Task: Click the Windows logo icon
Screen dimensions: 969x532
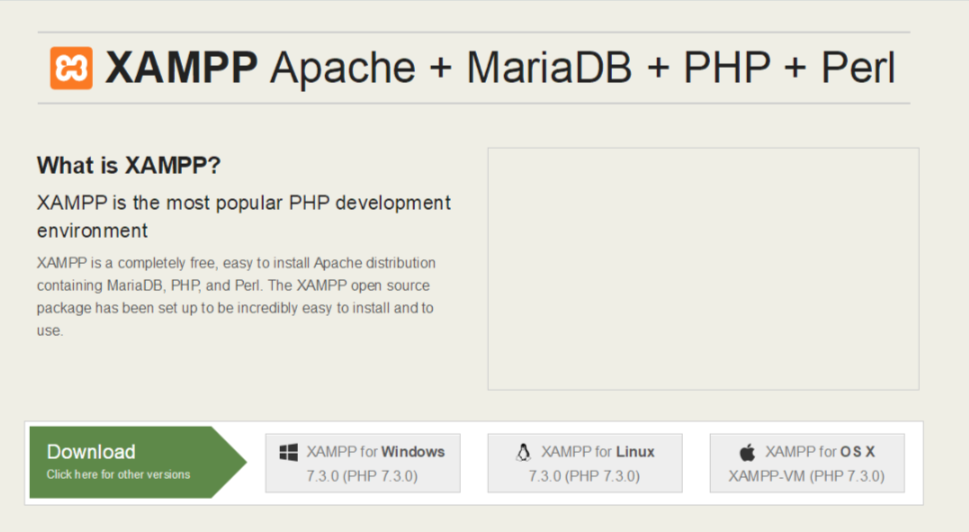Action: [x=289, y=452]
